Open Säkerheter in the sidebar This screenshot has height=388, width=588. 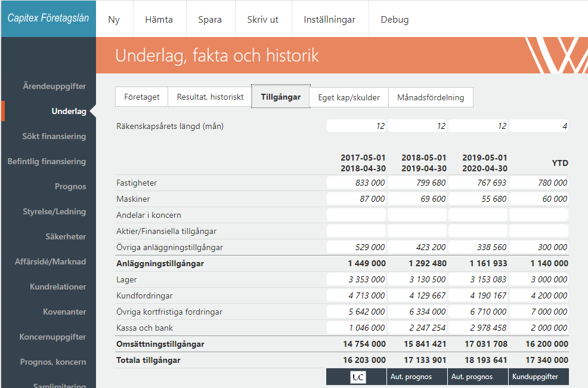click(x=66, y=237)
